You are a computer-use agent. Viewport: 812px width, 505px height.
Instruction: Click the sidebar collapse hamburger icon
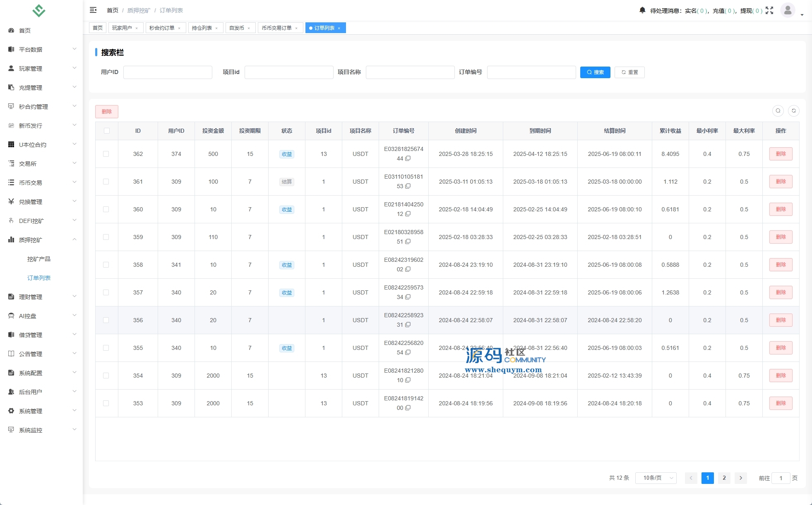pyautogui.click(x=93, y=10)
